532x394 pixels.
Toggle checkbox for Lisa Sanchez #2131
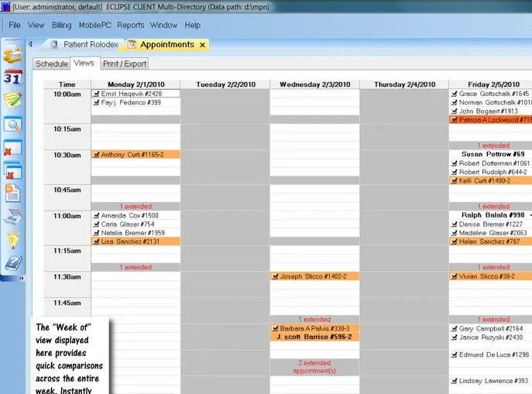point(96,242)
